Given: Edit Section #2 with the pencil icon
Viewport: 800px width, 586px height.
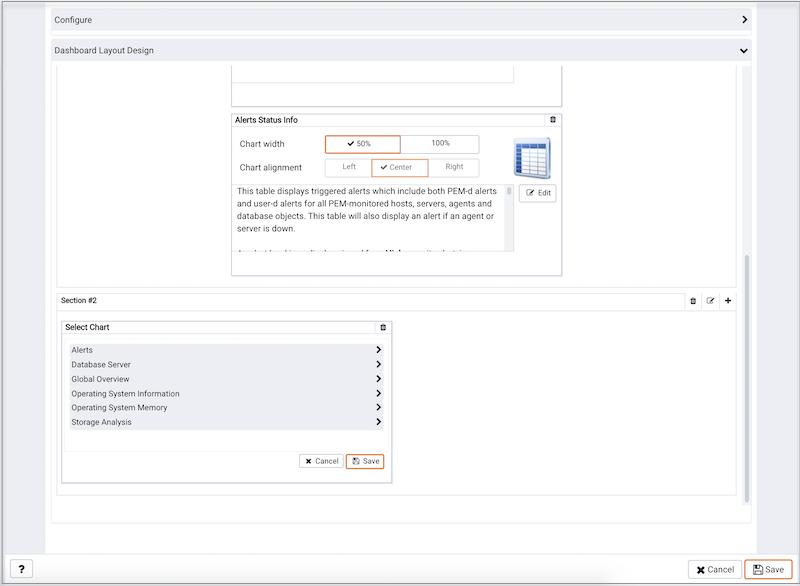Looking at the screenshot, I should click(x=710, y=301).
